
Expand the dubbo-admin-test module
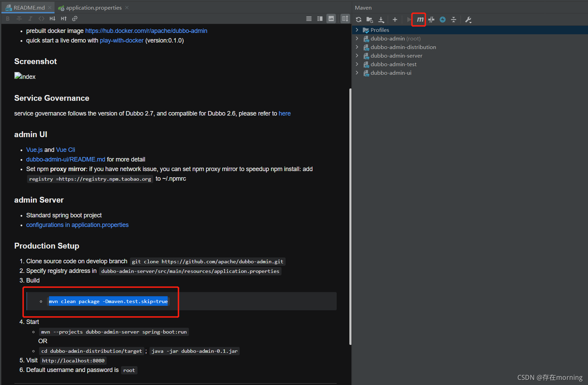(x=357, y=64)
